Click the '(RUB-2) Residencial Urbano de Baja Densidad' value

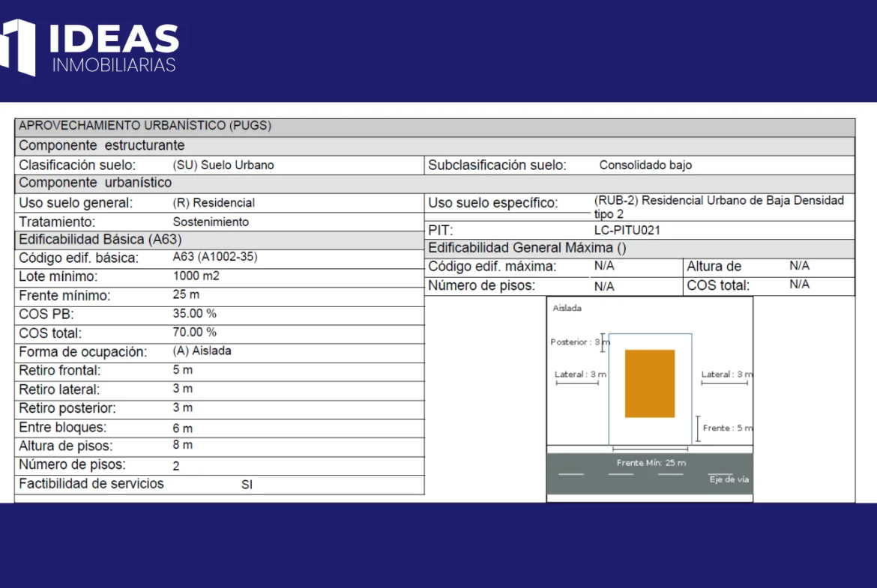coord(719,200)
